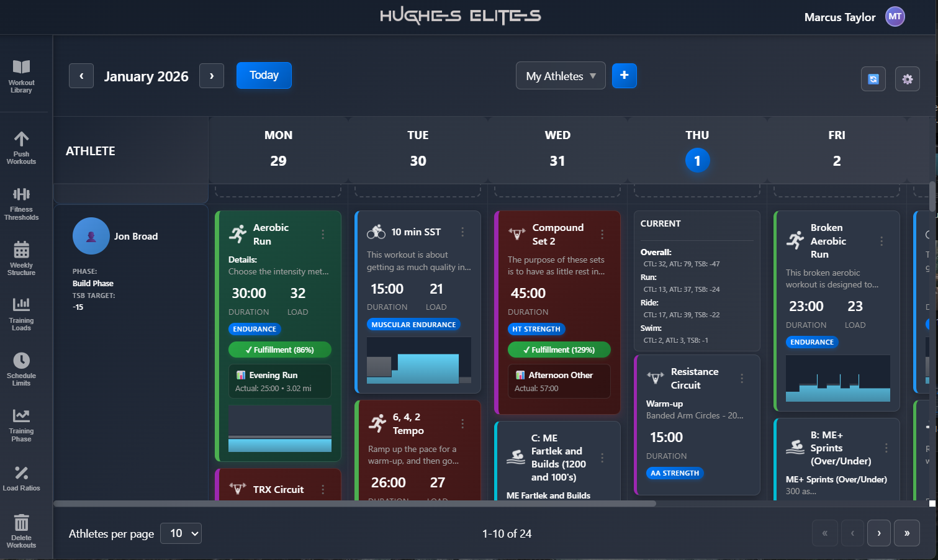This screenshot has height=560, width=938.
Task: Select the Training Phase icon
Action: tap(22, 424)
